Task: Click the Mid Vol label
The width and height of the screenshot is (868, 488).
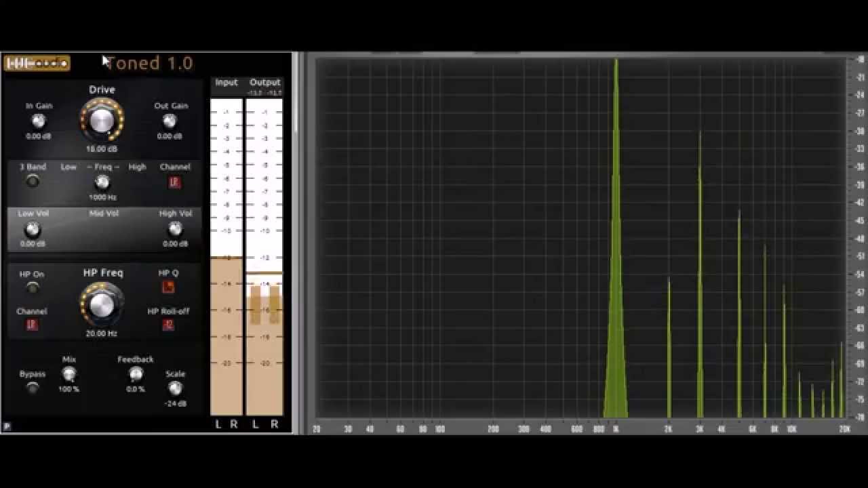Action: pyautogui.click(x=104, y=213)
